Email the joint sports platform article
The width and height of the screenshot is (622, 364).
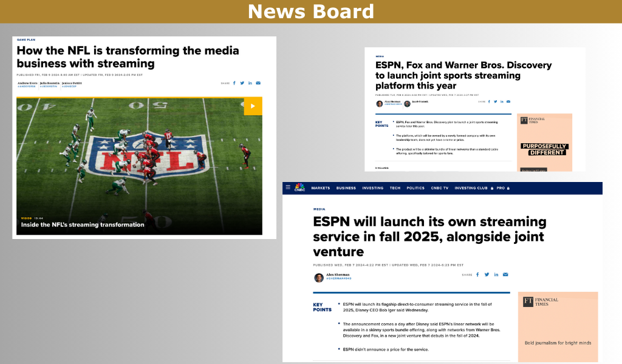point(508,102)
